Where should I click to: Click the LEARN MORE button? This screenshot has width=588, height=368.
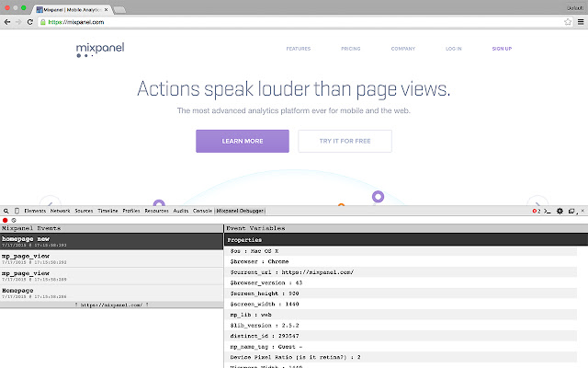[243, 141]
